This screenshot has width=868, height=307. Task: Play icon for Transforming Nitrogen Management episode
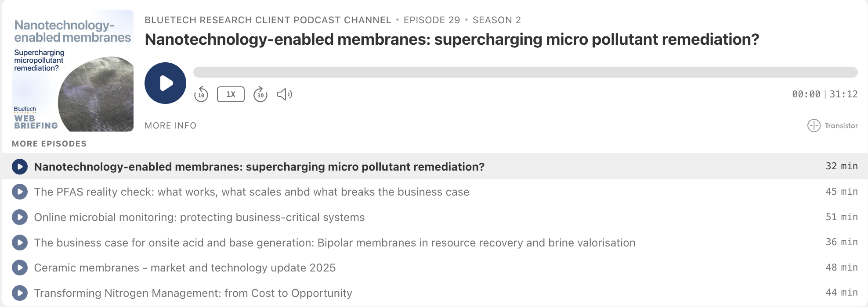(20, 293)
